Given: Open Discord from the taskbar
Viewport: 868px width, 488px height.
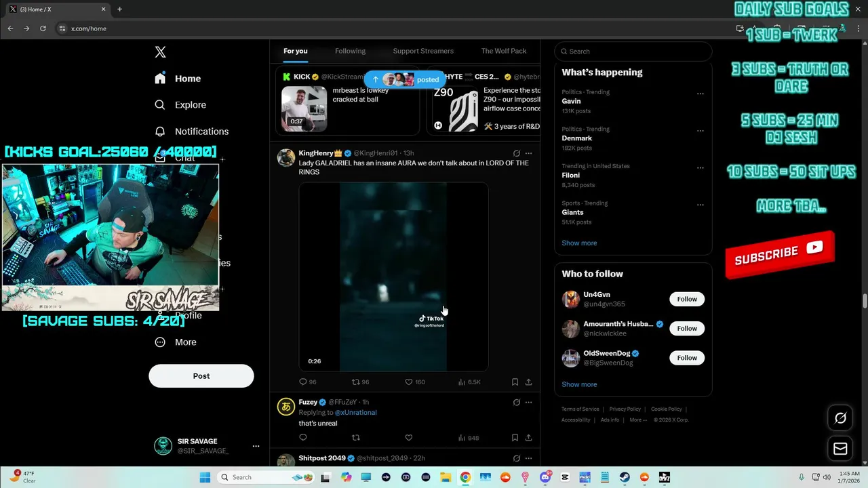Looking at the screenshot, I should point(545,477).
